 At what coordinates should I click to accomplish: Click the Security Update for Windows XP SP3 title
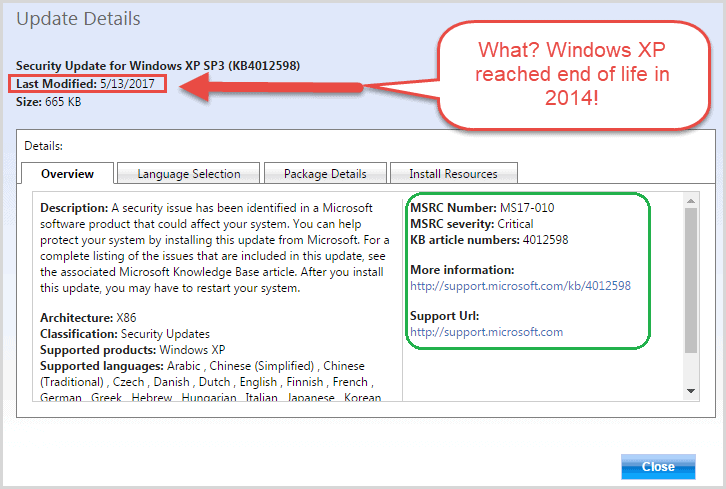click(158, 66)
